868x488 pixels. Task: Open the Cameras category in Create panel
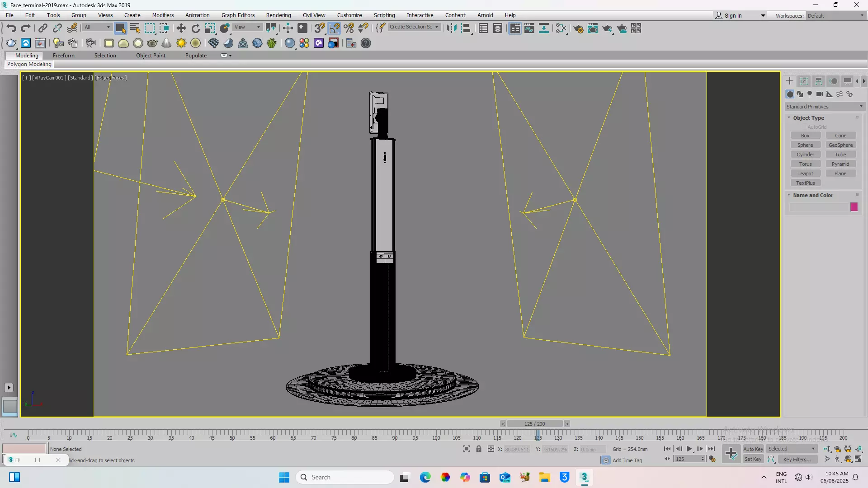tap(819, 94)
